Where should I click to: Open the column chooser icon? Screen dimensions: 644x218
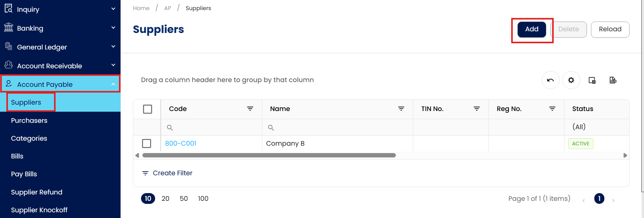[x=592, y=80]
